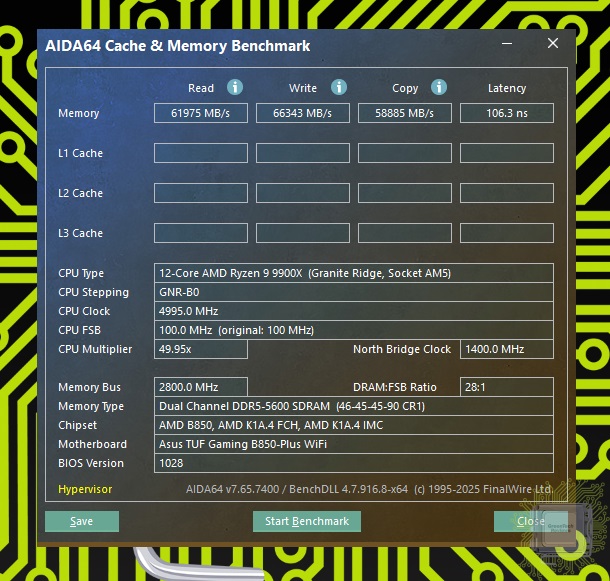610x581 pixels.
Task: Select the Memory Write value 66343 MB/s
Action: pos(303,113)
